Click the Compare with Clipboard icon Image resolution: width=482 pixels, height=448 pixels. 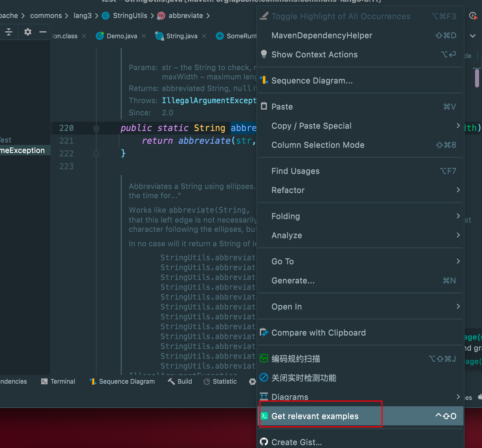pyautogui.click(x=264, y=332)
